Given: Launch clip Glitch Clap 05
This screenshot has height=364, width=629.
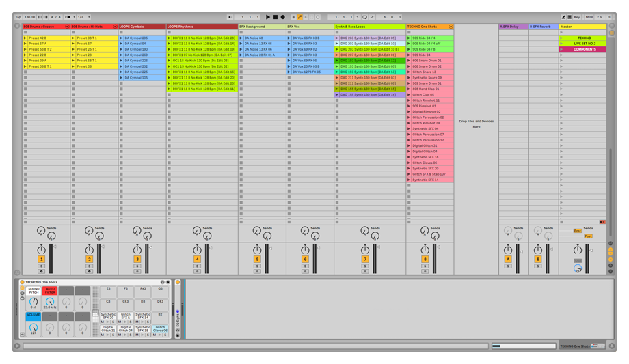Looking at the screenshot, I should click(409, 95).
